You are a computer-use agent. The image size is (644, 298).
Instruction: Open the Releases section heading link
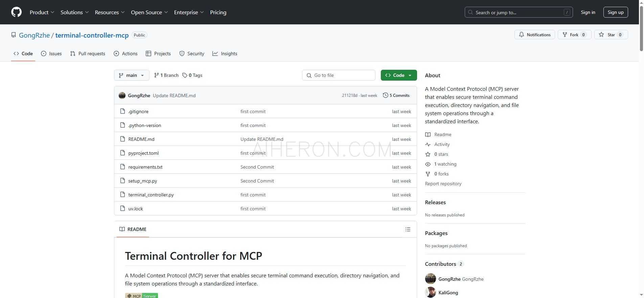[x=435, y=202]
